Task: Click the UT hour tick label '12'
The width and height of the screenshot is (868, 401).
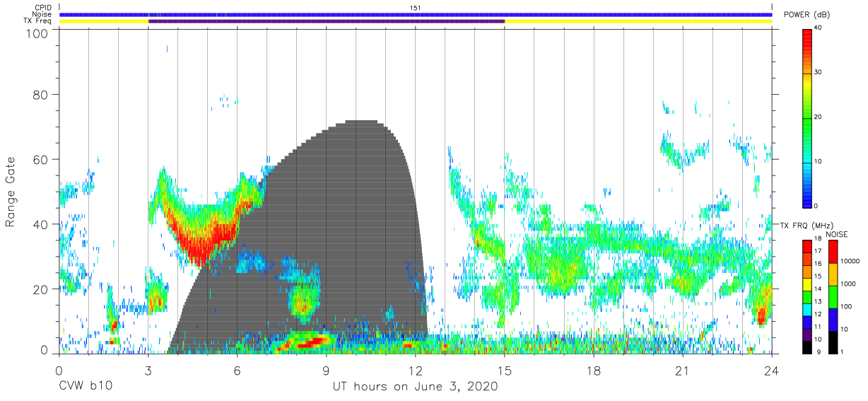Action: 416,371
